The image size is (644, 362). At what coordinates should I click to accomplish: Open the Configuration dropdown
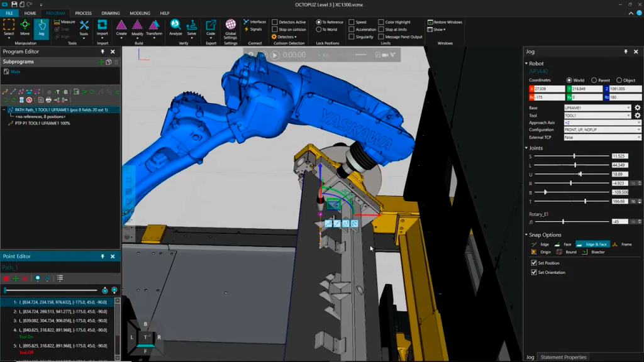coord(639,130)
